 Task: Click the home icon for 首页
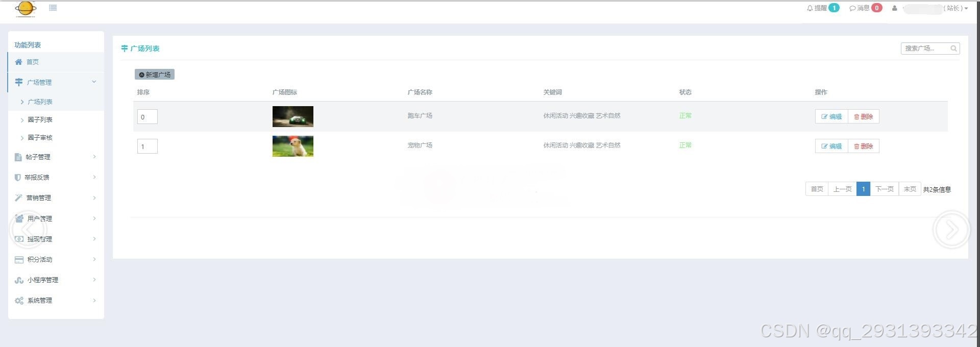pyautogui.click(x=19, y=62)
